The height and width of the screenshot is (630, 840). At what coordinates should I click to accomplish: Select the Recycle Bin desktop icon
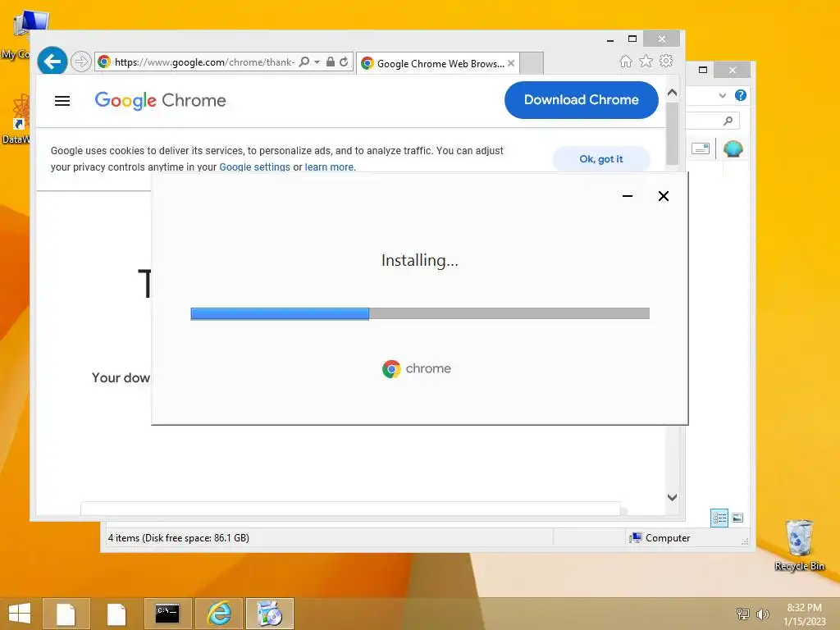[x=799, y=545]
